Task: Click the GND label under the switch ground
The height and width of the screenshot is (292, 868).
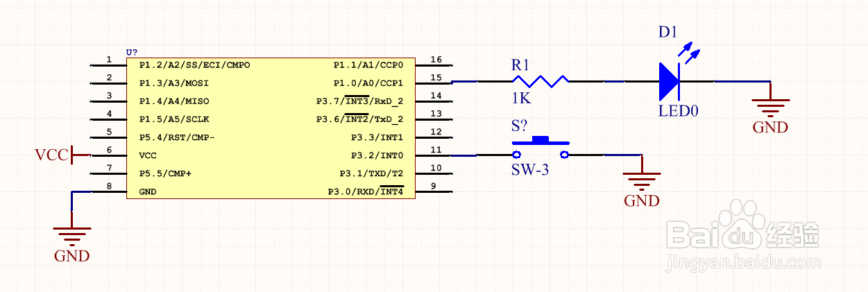Action: (641, 201)
